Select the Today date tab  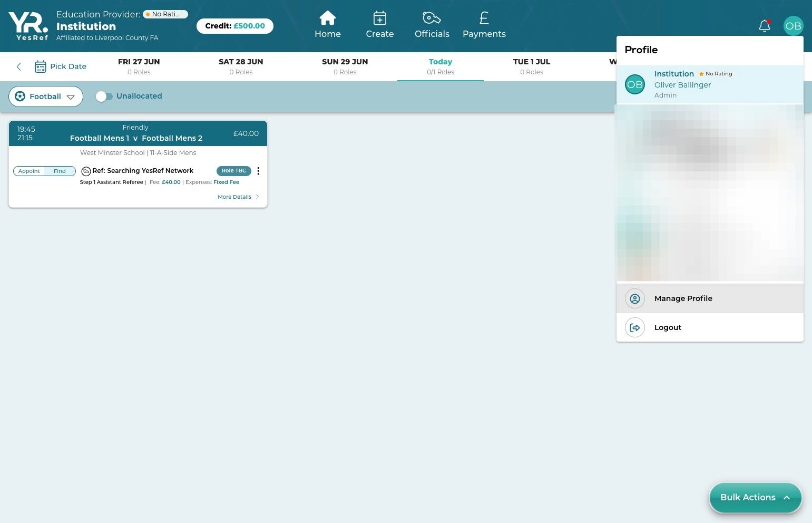pyautogui.click(x=441, y=66)
